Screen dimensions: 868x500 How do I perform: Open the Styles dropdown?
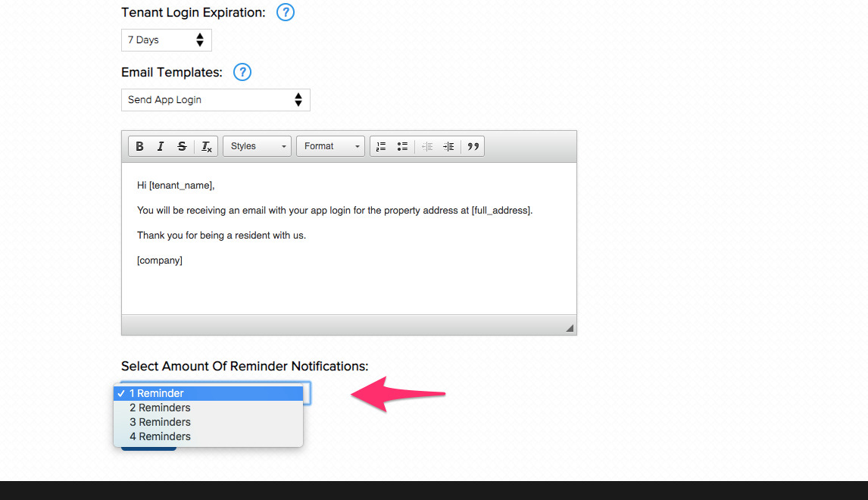pos(257,146)
